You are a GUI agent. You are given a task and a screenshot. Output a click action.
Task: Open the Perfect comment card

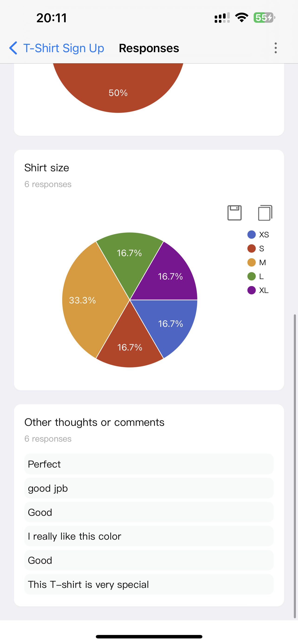pyautogui.click(x=149, y=464)
